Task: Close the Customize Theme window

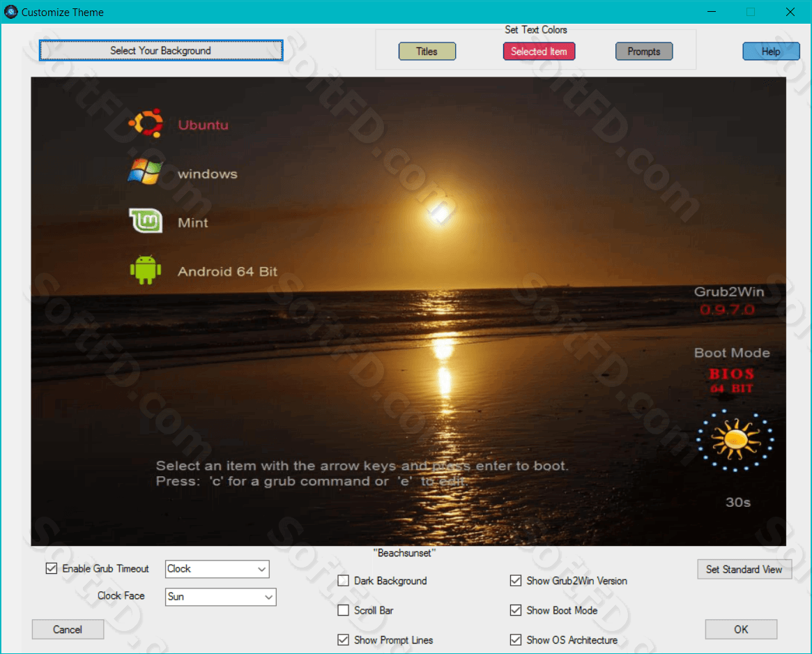Action: pos(790,12)
